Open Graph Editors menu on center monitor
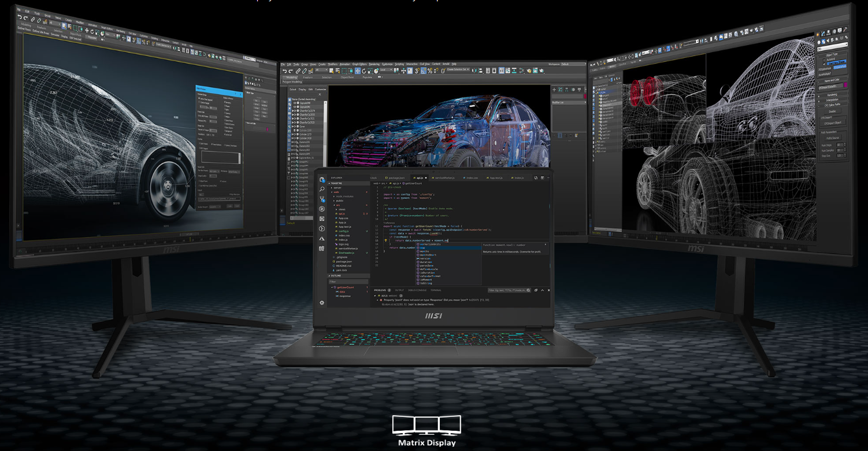Viewport: 868px width, 451px height. 359,64
